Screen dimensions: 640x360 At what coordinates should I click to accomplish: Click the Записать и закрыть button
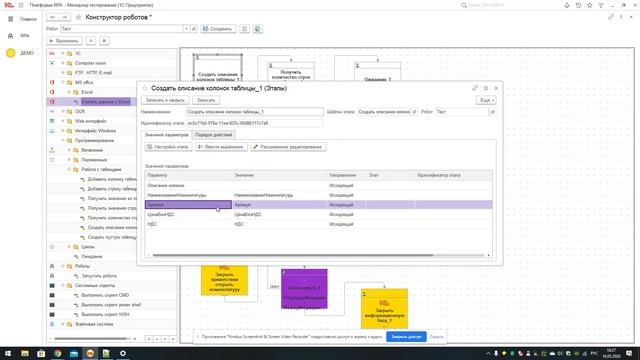[165, 100]
